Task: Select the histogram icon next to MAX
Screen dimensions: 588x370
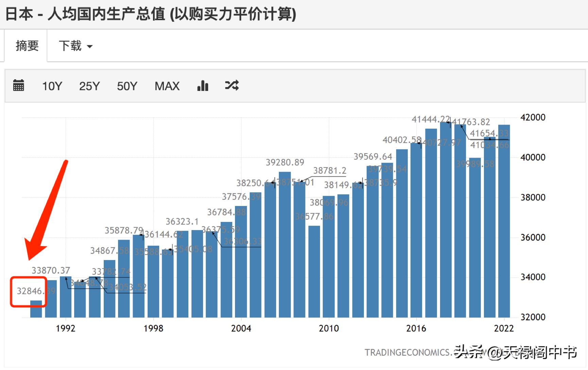Action: pos(203,86)
